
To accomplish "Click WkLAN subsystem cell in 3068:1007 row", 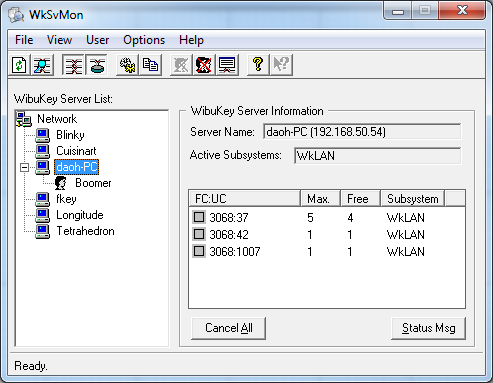I will coord(406,252).
